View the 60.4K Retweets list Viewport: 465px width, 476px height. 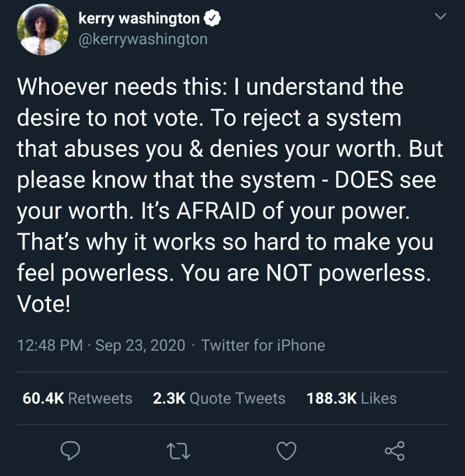point(77,398)
